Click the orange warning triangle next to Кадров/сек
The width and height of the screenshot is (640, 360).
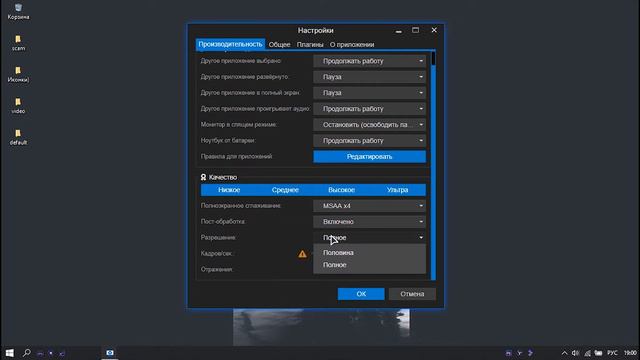302,254
